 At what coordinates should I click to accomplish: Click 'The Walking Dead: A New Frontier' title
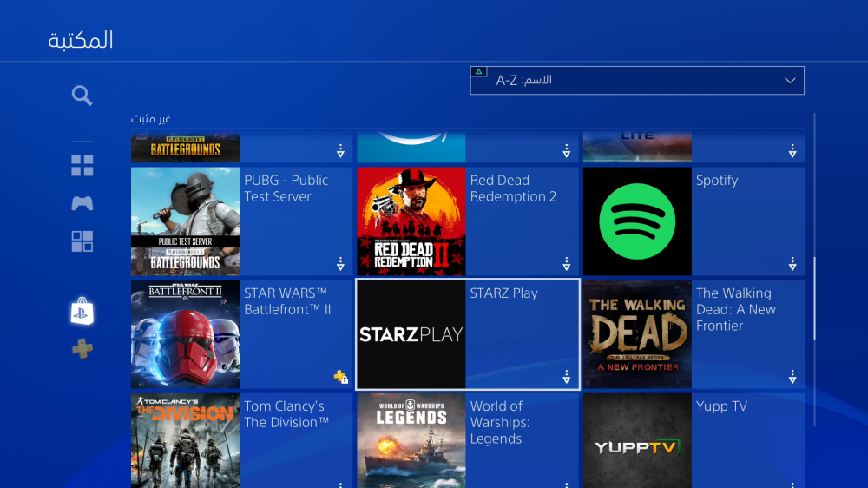click(736, 310)
